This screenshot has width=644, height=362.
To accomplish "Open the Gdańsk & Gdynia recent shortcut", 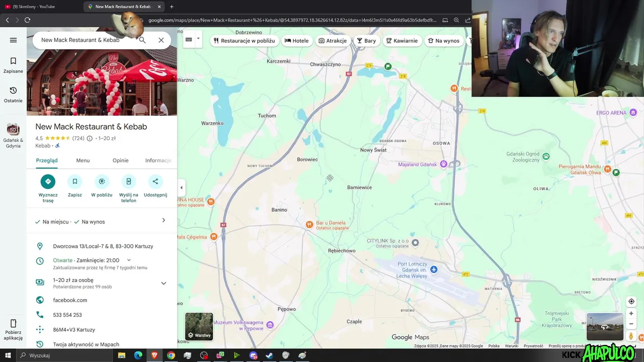I will point(13,136).
